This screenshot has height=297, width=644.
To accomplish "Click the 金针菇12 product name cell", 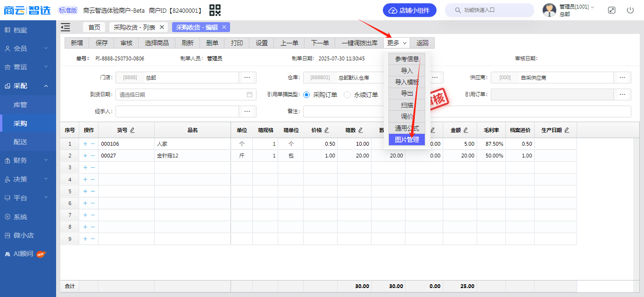I will point(193,156).
